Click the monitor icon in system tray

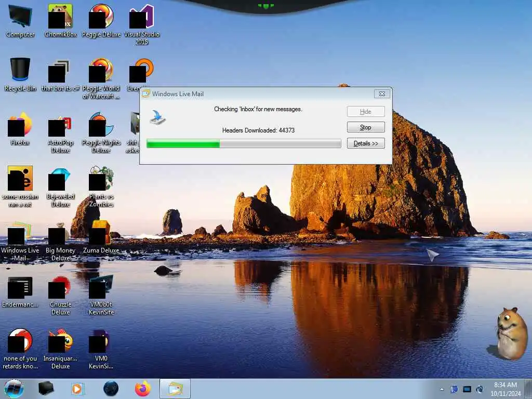coord(467,389)
